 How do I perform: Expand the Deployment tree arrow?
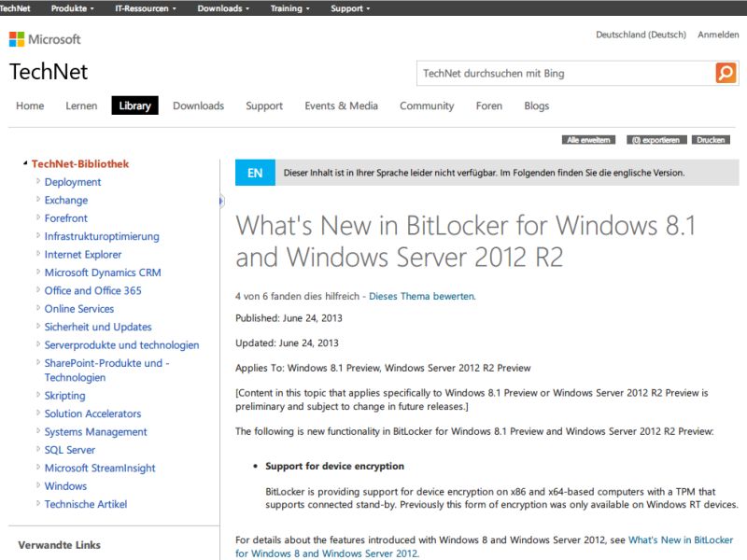[x=38, y=181]
